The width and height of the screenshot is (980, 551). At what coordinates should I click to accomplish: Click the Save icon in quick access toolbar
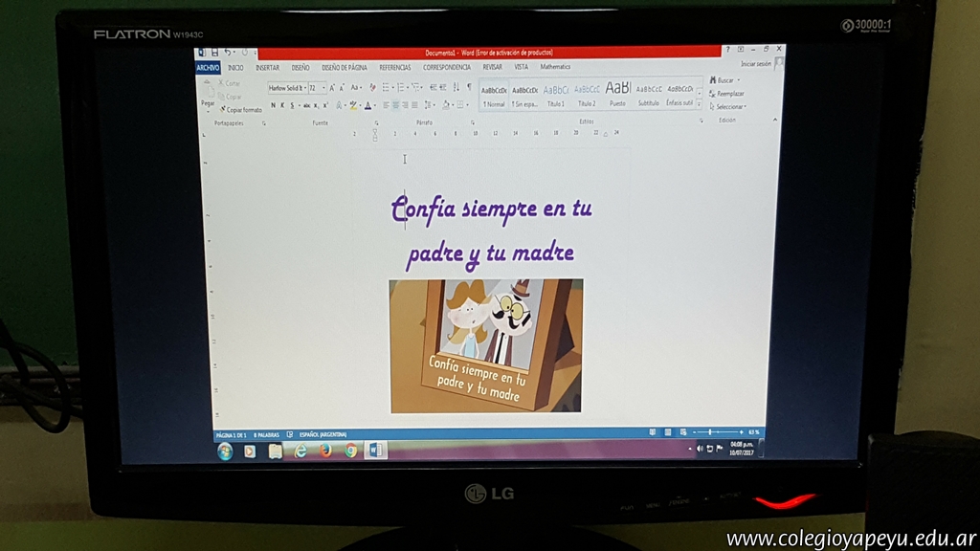point(214,52)
